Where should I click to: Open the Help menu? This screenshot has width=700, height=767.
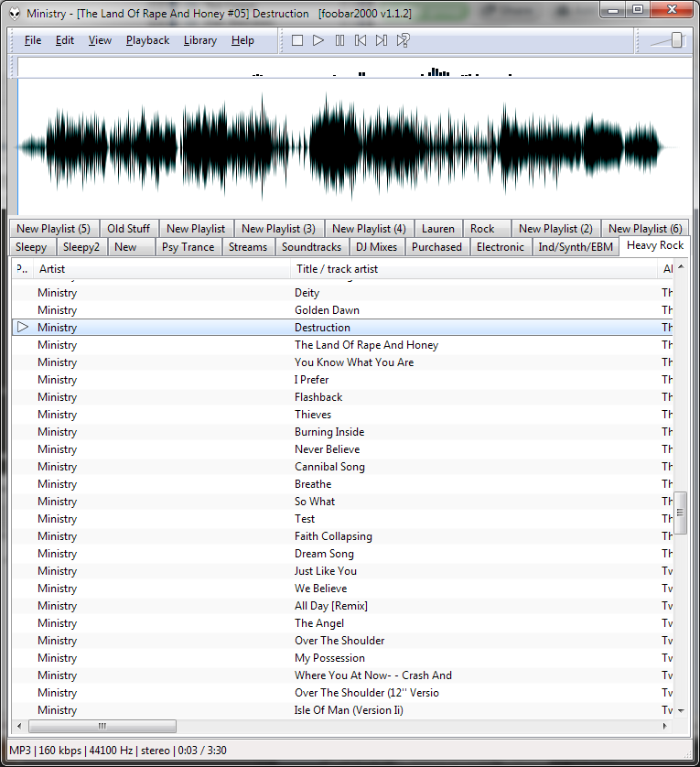click(242, 40)
